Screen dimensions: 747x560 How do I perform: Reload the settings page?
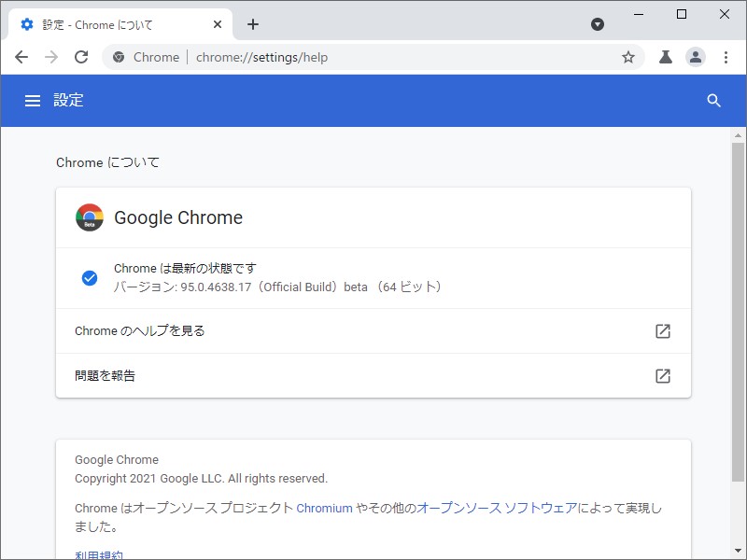click(81, 57)
